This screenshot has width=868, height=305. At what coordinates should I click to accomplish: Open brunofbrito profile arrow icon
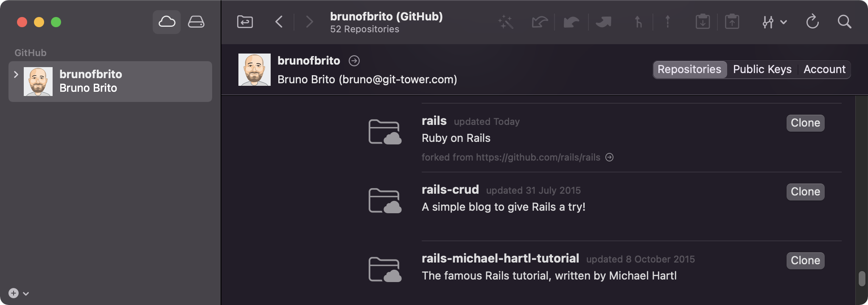pyautogui.click(x=354, y=61)
